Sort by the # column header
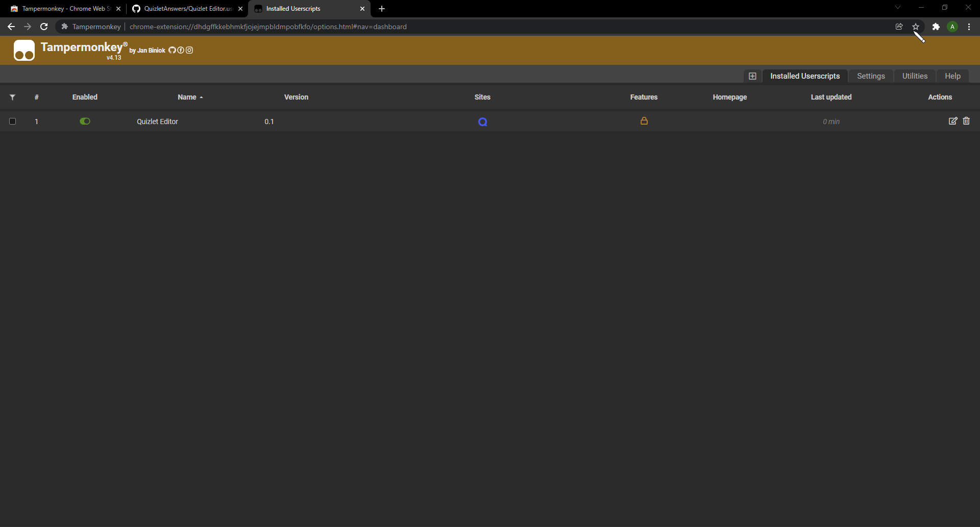 click(36, 97)
